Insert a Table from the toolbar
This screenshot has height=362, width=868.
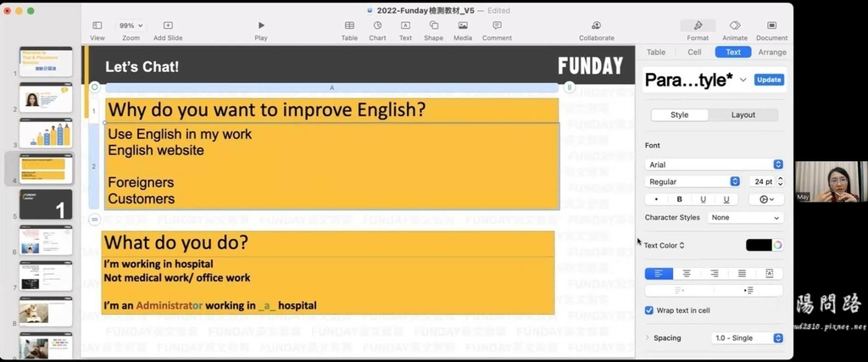click(x=349, y=25)
